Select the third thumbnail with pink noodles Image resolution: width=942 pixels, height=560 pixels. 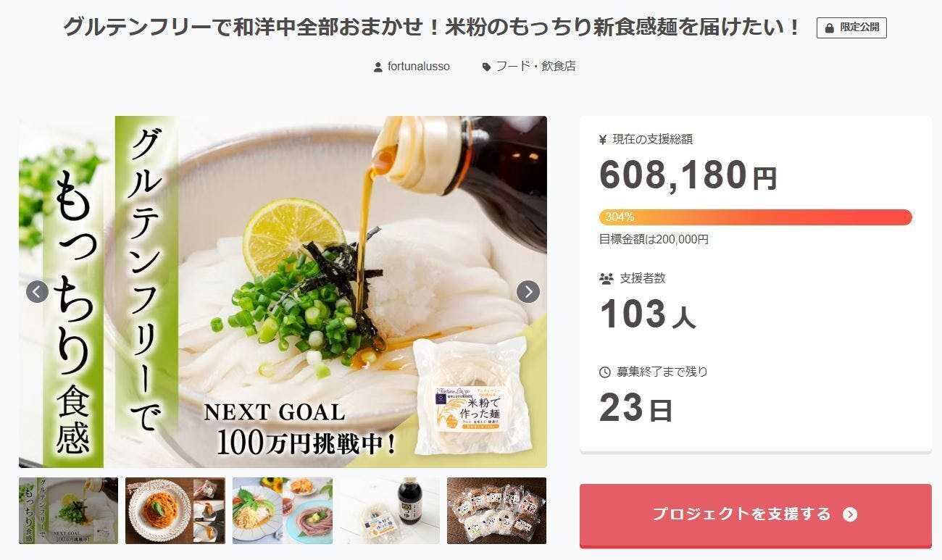pos(283,511)
